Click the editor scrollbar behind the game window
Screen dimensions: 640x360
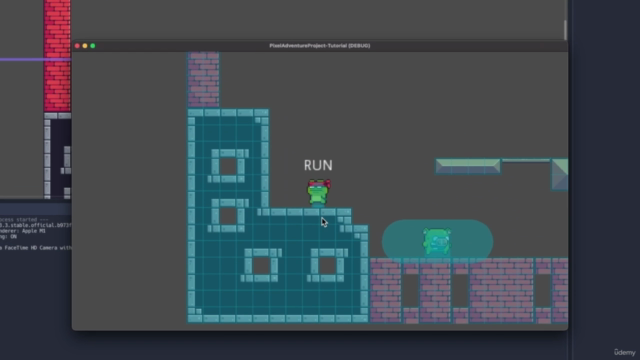565,30
